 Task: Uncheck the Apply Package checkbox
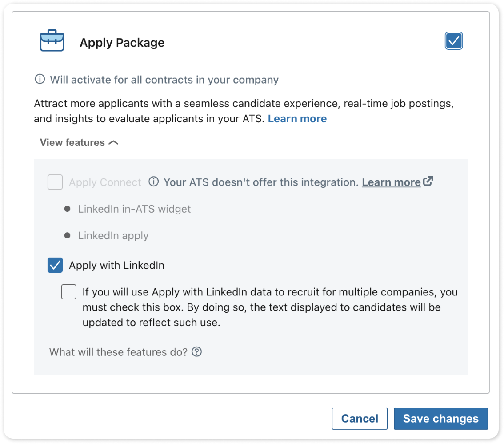tap(453, 41)
